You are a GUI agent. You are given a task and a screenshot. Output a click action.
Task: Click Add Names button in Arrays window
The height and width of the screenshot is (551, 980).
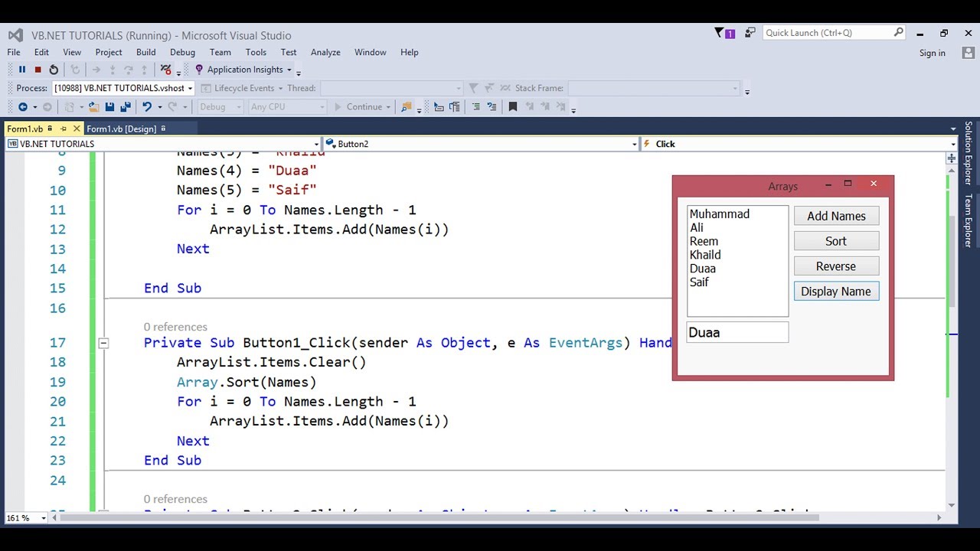[x=836, y=217]
